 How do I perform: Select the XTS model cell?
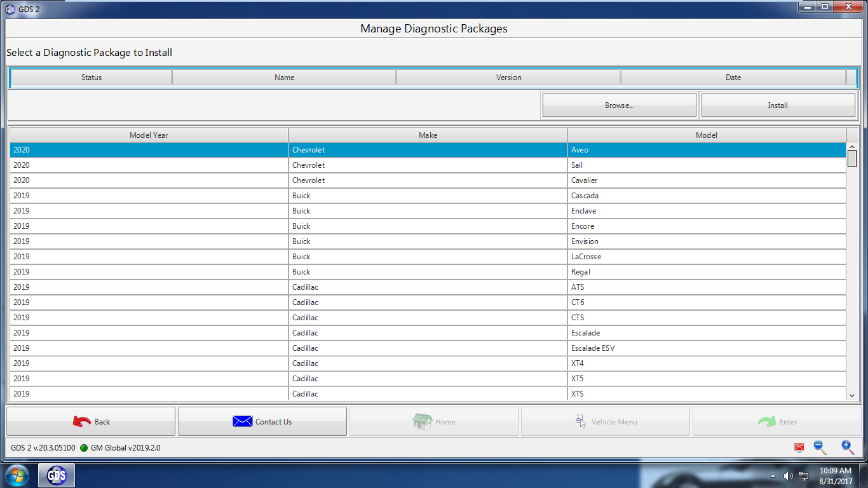point(707,394)
